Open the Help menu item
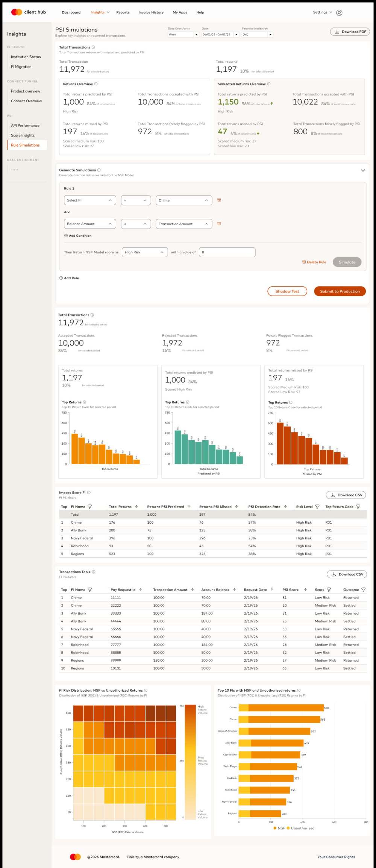The width and height of the screenshot is (376, 868). pyautogui.click(x=200, y=12)
